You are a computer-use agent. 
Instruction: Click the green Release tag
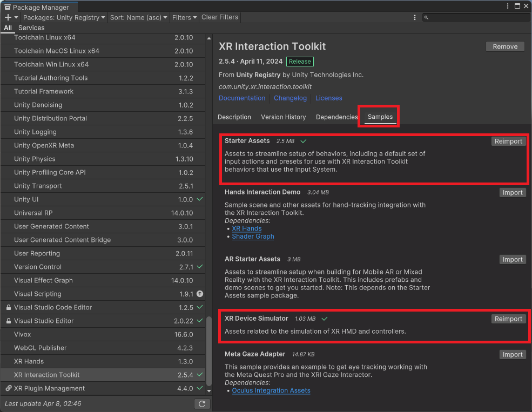click(300, 62)
